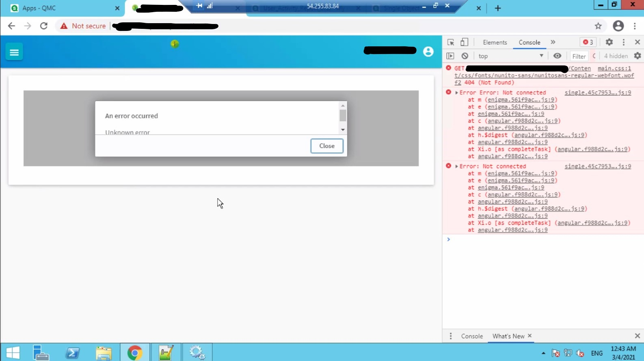Open the Chrome profile avatar
This screenshot has height=361, width=644.
[618, 26]
